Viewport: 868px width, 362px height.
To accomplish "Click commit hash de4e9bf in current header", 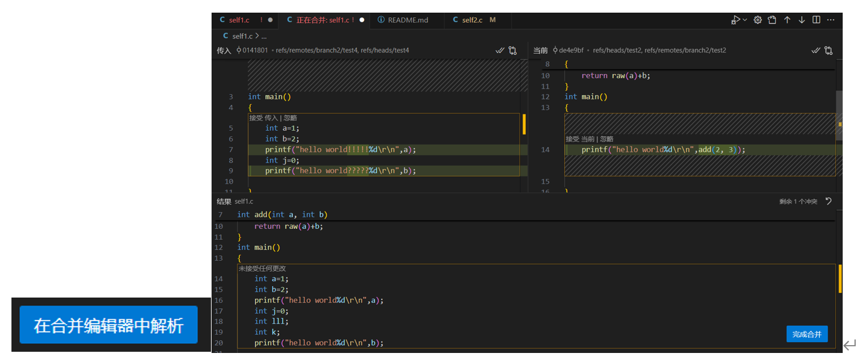I will [571, 51].
